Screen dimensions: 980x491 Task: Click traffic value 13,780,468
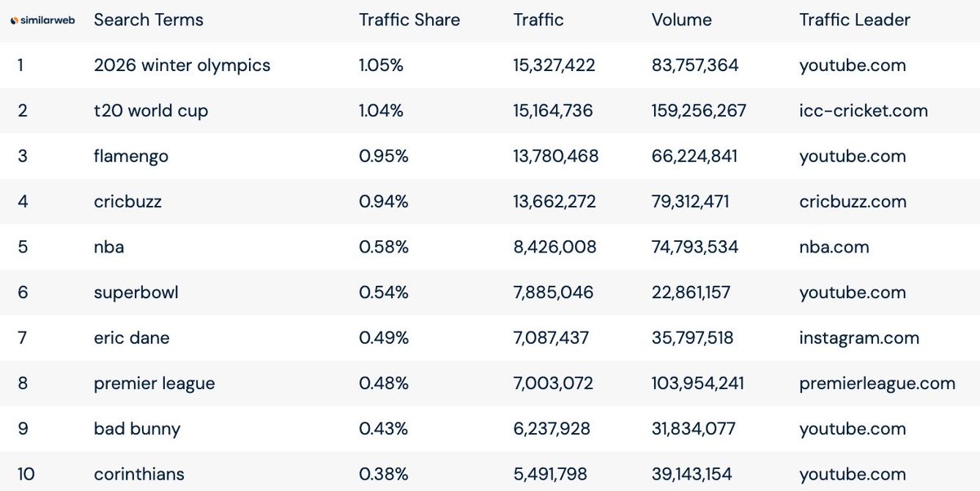click(x=556, y=156)
